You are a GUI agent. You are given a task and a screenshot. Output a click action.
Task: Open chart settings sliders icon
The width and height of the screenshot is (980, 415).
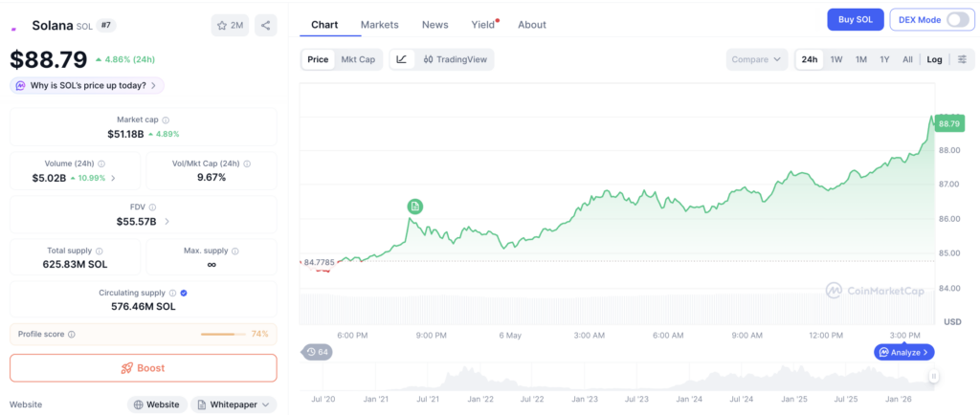963,59
